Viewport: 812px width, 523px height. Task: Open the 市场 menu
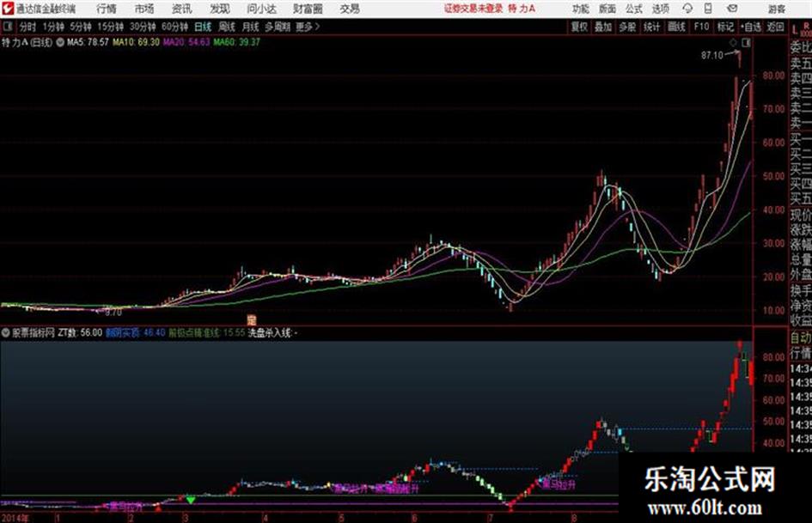[x=144, y=9]
